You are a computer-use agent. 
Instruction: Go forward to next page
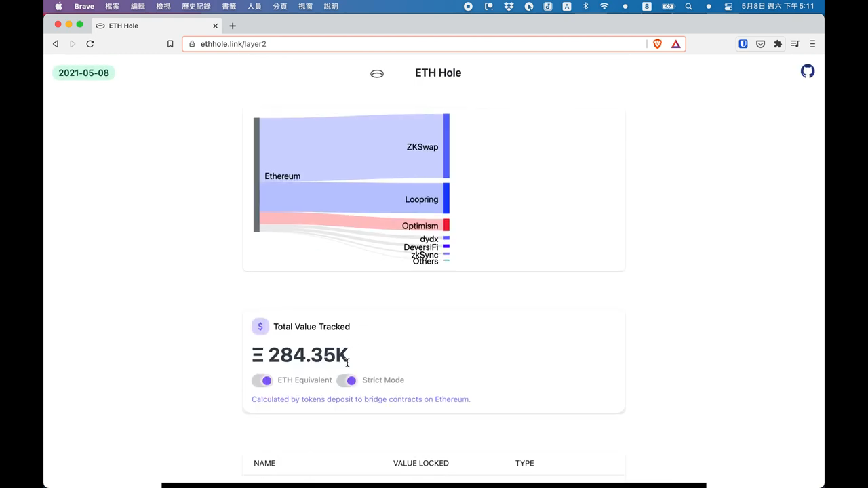(73, 44)
